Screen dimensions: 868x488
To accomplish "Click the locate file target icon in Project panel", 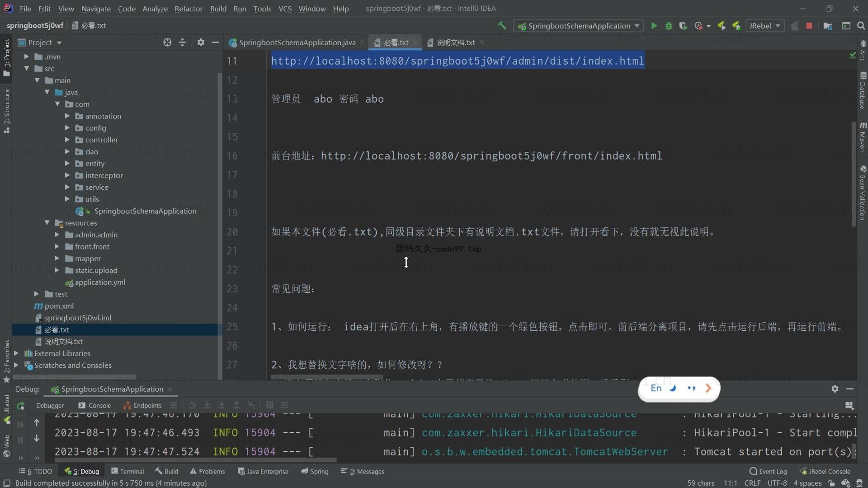I will (167, 42).
